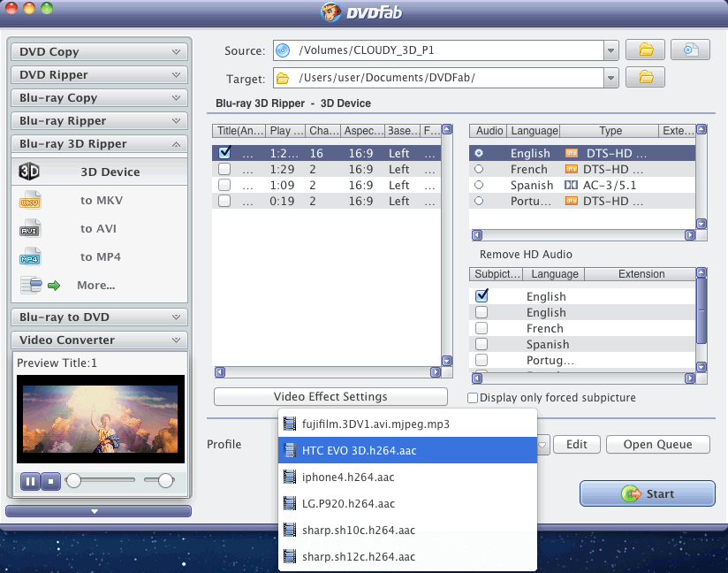The width and height of the screenshot is (728, 573).
Task: Select French audio radio button
Action: click(479, 169)
